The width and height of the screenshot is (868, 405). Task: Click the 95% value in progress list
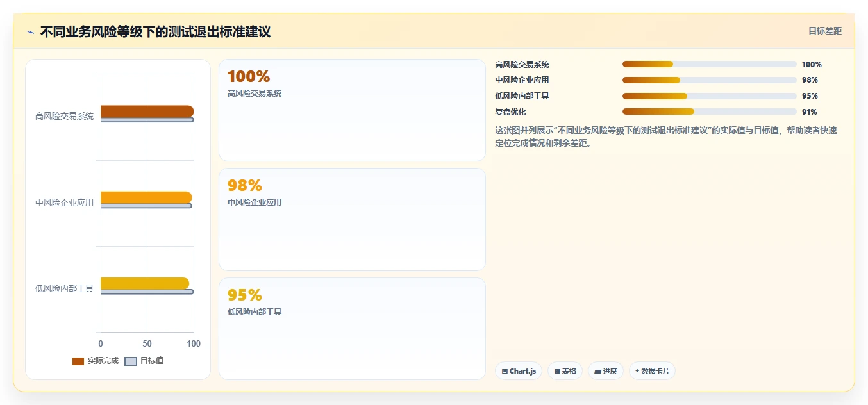point(810,96)
